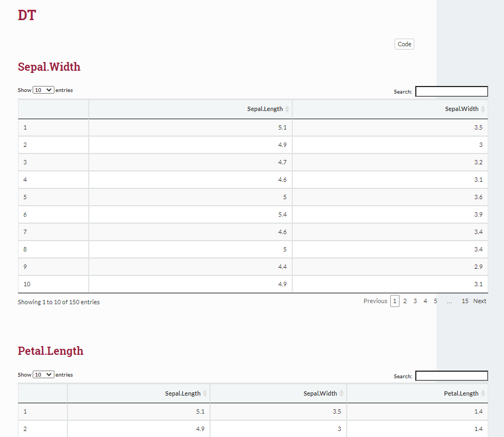The image size is (504, 437).
Task: Click the Previous pagination link
Action: (x=375, y=301)
